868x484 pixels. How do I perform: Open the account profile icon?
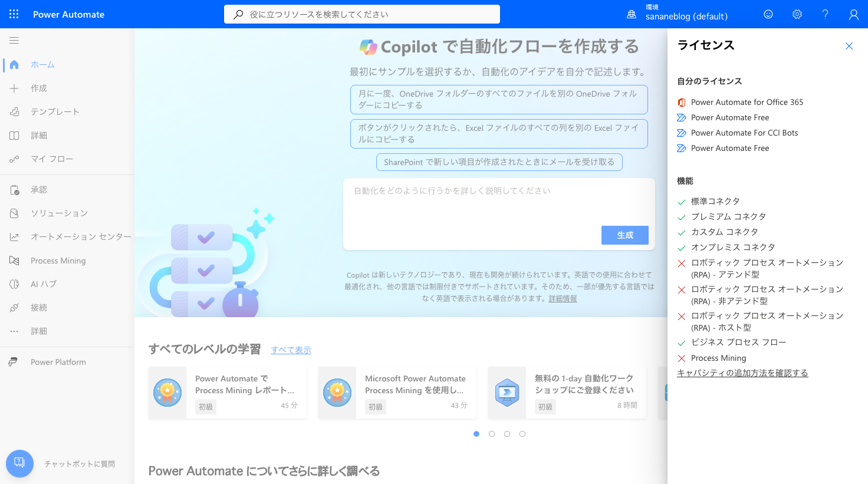pos(854,14)
